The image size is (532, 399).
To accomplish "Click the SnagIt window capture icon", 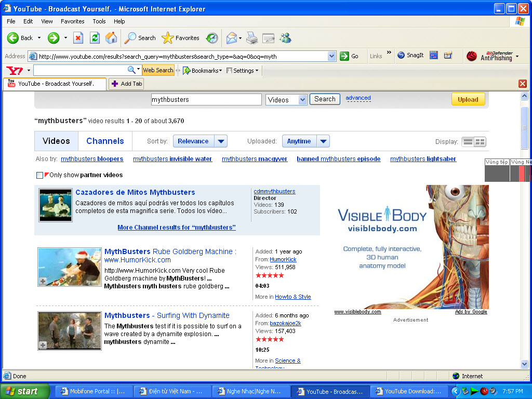I will pyautogui.click(x=434, y=55).
